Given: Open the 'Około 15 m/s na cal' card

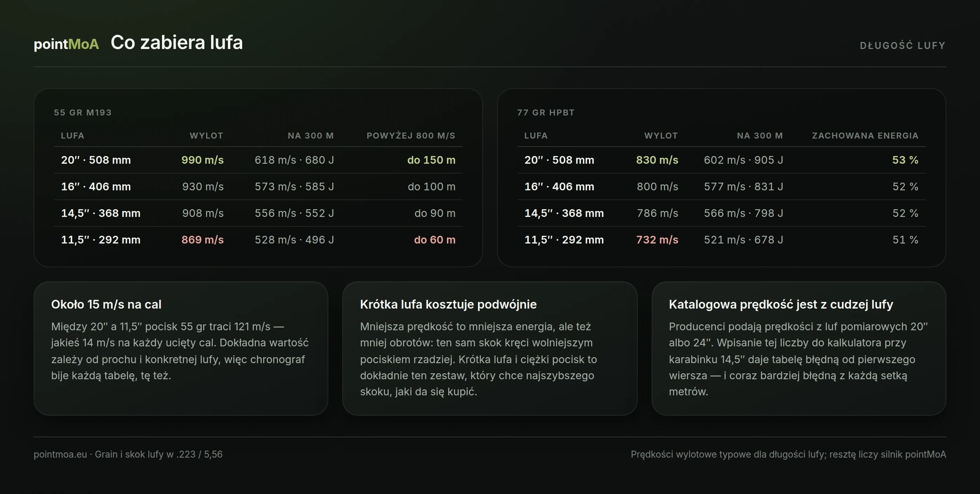Looking at the screenshot, I should coord(181,348).
